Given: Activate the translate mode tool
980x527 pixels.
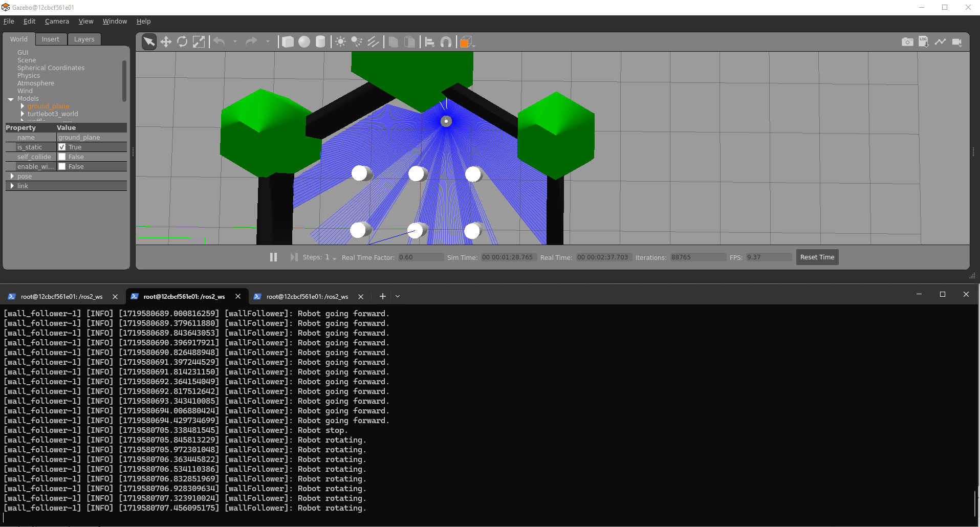Looking at the screenshot, I should 166,42.
